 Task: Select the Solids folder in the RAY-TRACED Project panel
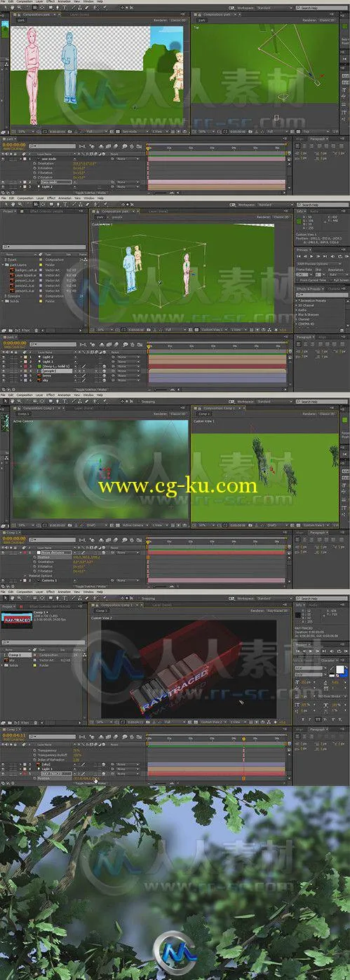click(15, 665)
